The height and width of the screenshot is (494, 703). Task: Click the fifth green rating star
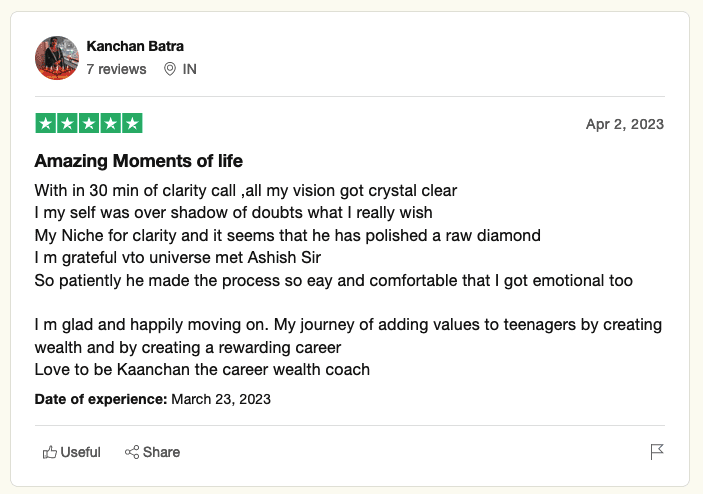coord(132,124)
